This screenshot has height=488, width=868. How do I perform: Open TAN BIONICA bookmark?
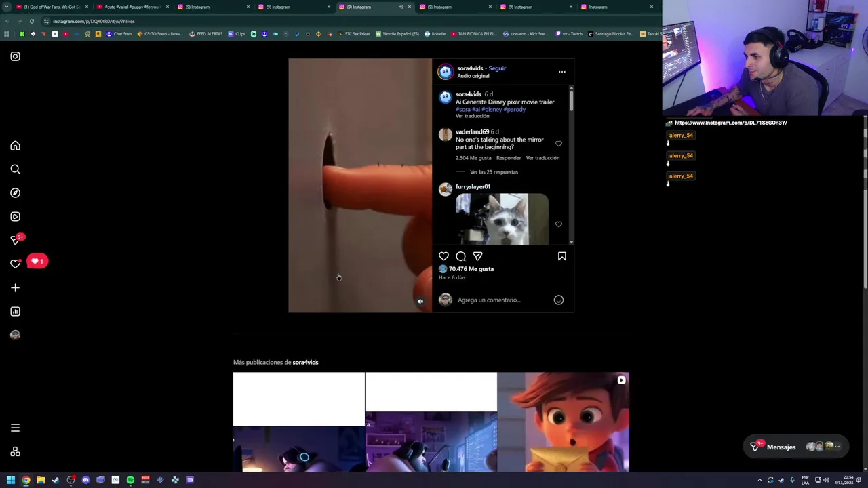pos(473,34)
